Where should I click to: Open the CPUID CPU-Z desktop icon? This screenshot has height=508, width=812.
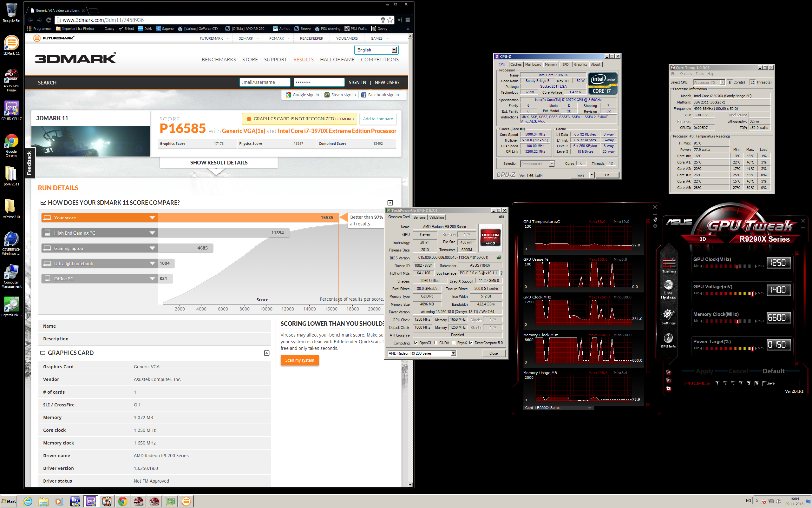coord(11,110)
